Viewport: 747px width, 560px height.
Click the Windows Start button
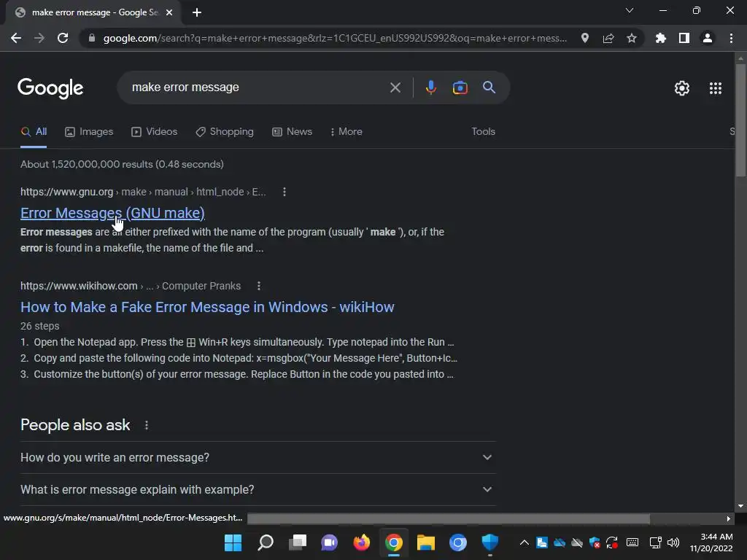pyautogui.click(x=233, y=542)
